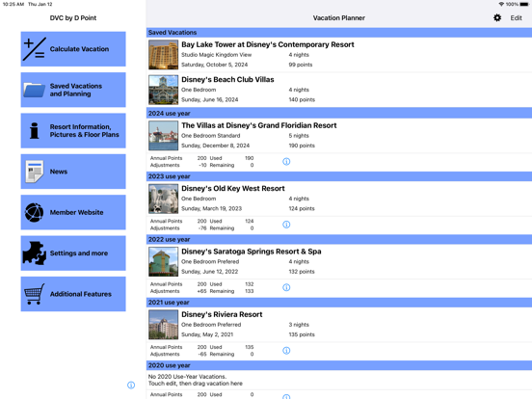The width and height of the screenshot is (532, 399).
Task: Select the 2024 use year header
Action: (339, 114)
